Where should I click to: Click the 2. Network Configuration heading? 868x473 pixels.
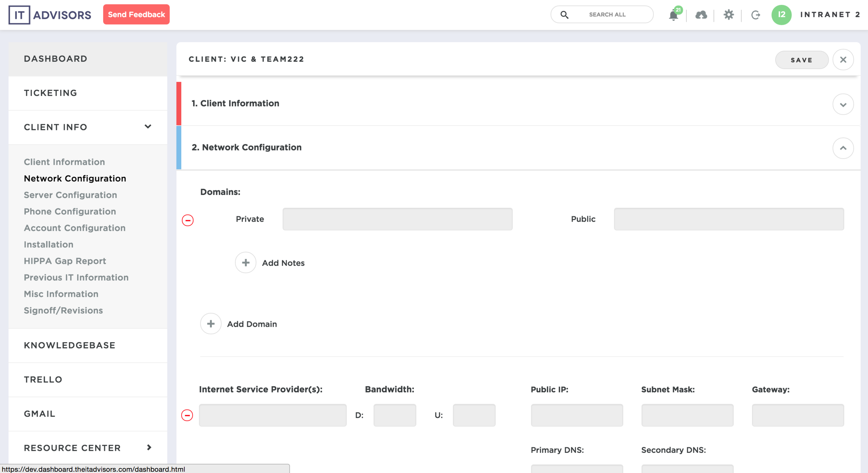pos(247,147)
